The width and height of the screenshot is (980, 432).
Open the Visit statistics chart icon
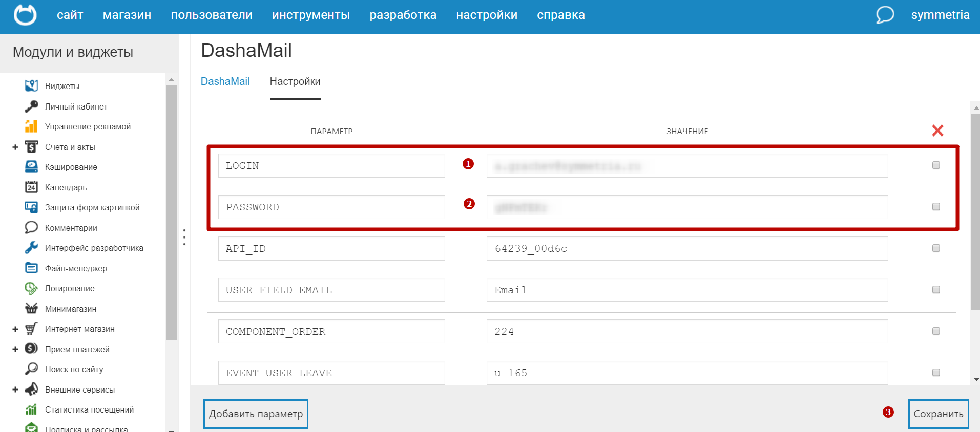31,409
